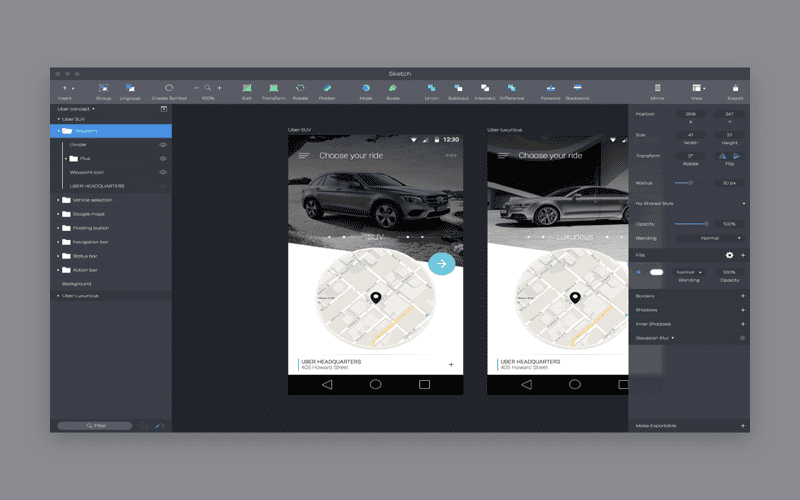Click the Ungroup toolbar icon
The image size is (800, 500).
point(130,90)
